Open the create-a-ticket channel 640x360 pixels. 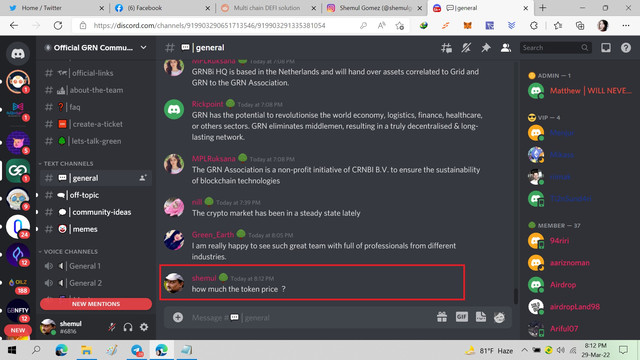[96, 124]
